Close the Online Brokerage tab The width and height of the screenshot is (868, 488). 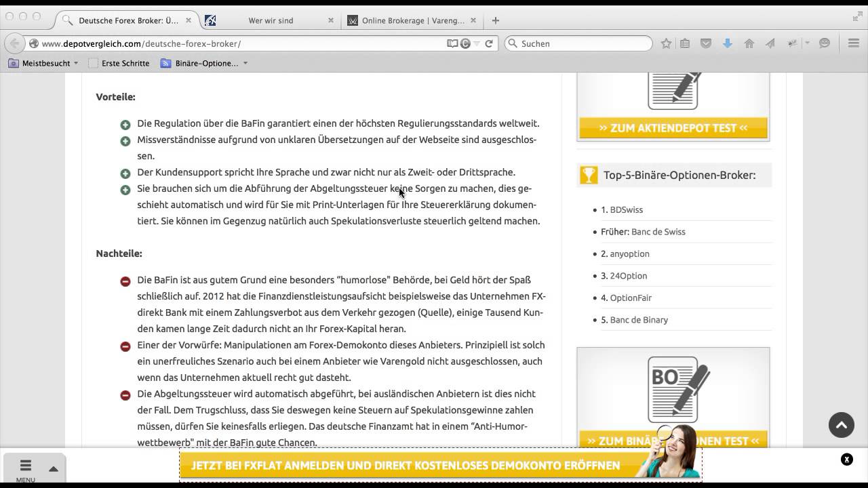[473, 20]
